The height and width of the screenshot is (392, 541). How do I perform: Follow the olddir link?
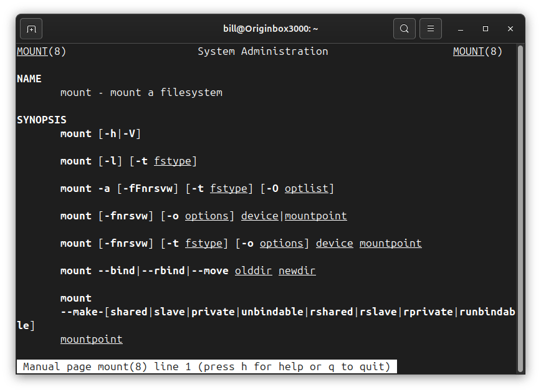click(254, 270)
